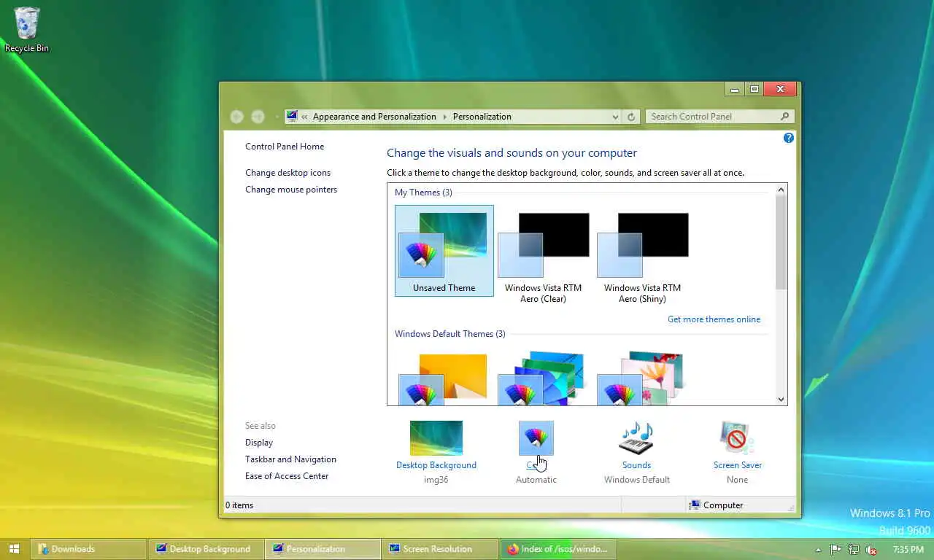Viewport: 934px width, 560px height.
Task: Click the Screen Saver text link
Action: 738,465
